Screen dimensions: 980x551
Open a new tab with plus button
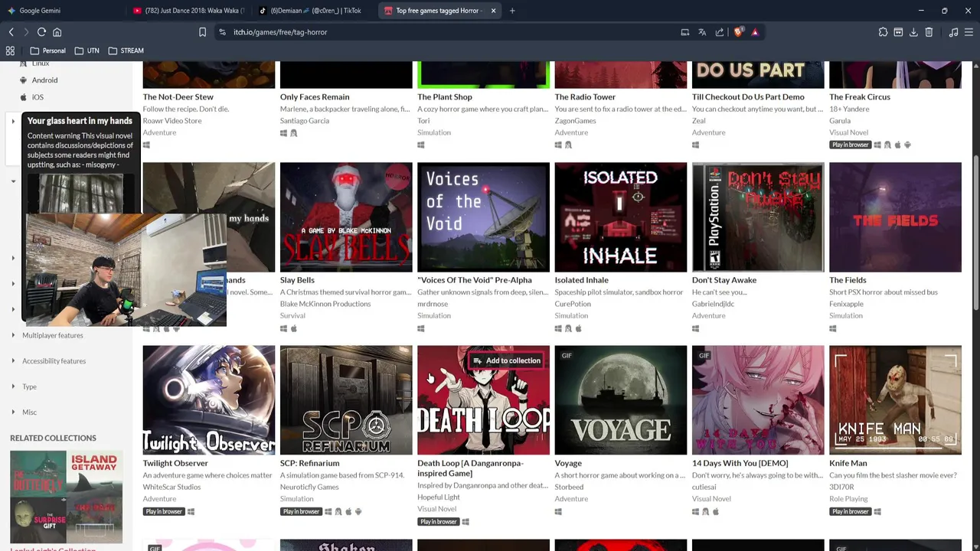[x=512, y=11]
